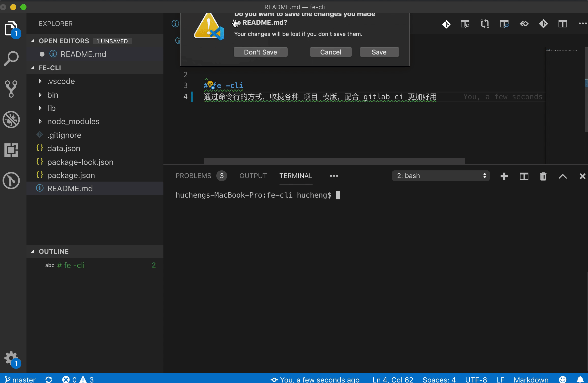Viewport: 588px width, 383px height.
Task: Maximize terminal panel with the chevron-up icon
Action: coord(563,176)
